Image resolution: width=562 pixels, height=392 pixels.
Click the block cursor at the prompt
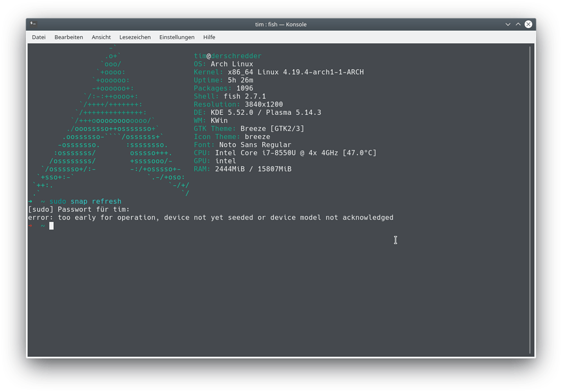tap(52, 226)
